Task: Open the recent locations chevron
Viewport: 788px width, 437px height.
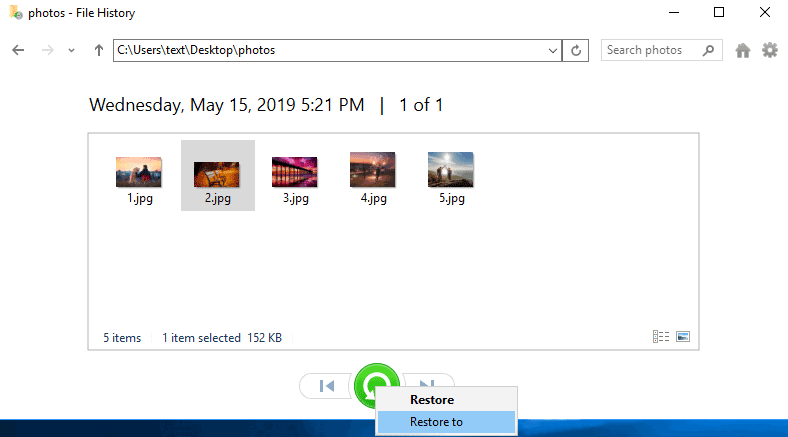Action: tap(71, 50)
